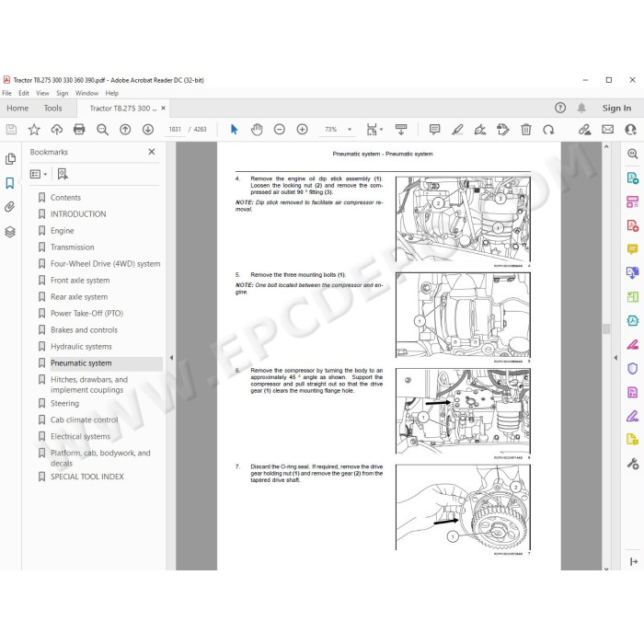
Task: Activate the Hand pan tool
Action: tap(257, 130)
